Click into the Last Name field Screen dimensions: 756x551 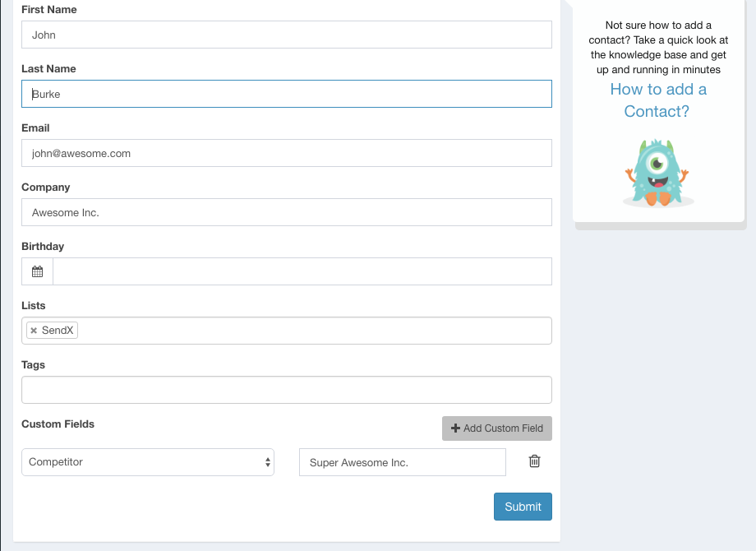(x=286, y=94)
